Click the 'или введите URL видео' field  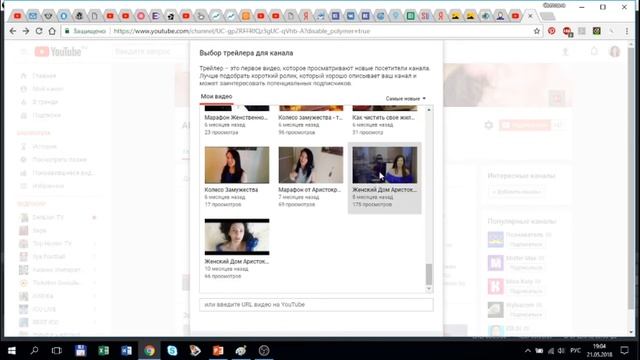[x=316, y=305]
